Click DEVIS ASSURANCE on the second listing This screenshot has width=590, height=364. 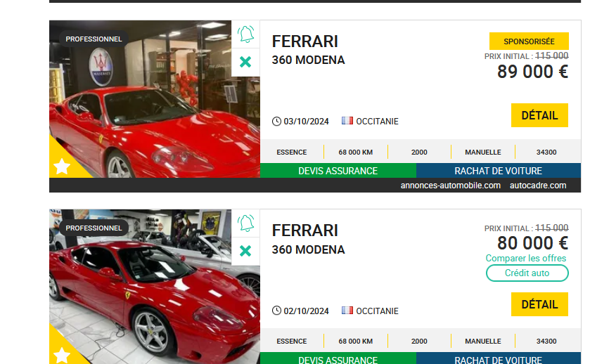tap(338, 358)
